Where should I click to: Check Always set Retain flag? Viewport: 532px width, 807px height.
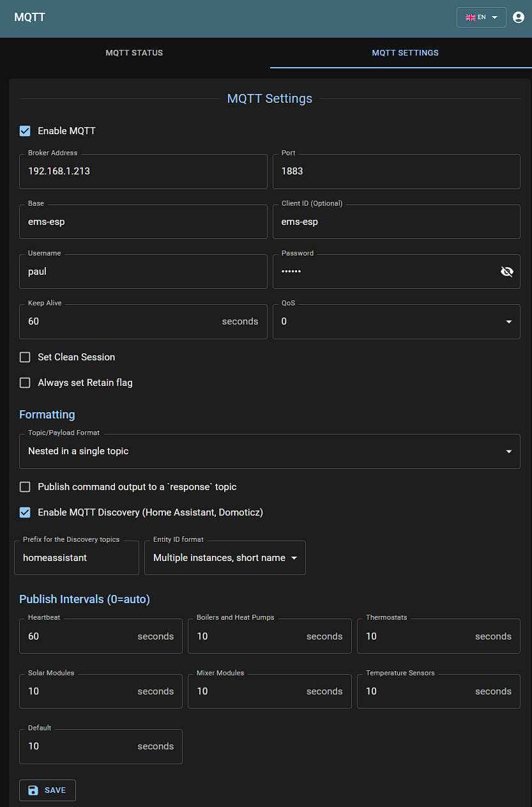point(25,383)
